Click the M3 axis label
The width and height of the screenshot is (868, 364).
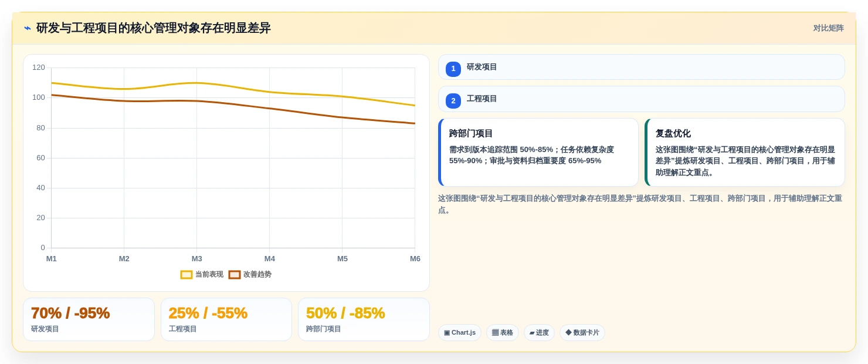pos(197,259)
